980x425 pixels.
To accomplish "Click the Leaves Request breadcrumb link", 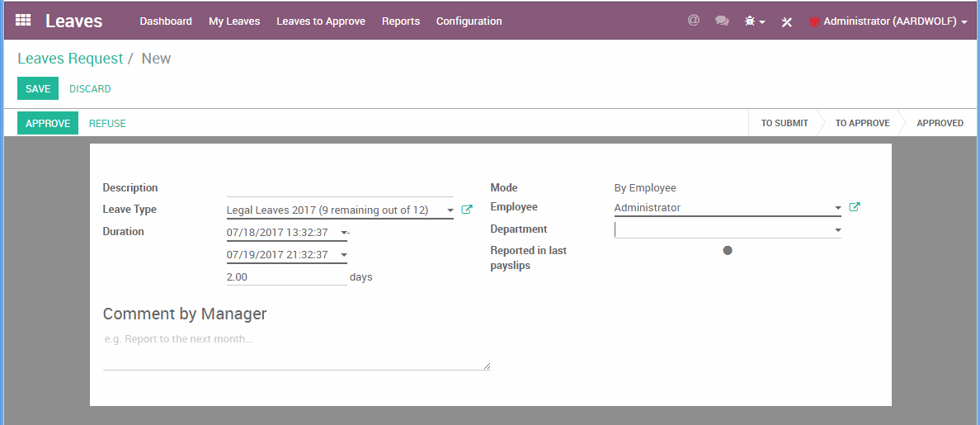I will 70,59.
